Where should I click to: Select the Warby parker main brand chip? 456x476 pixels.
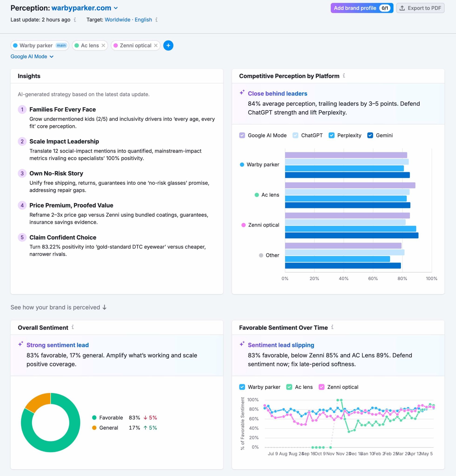(40, 45)
